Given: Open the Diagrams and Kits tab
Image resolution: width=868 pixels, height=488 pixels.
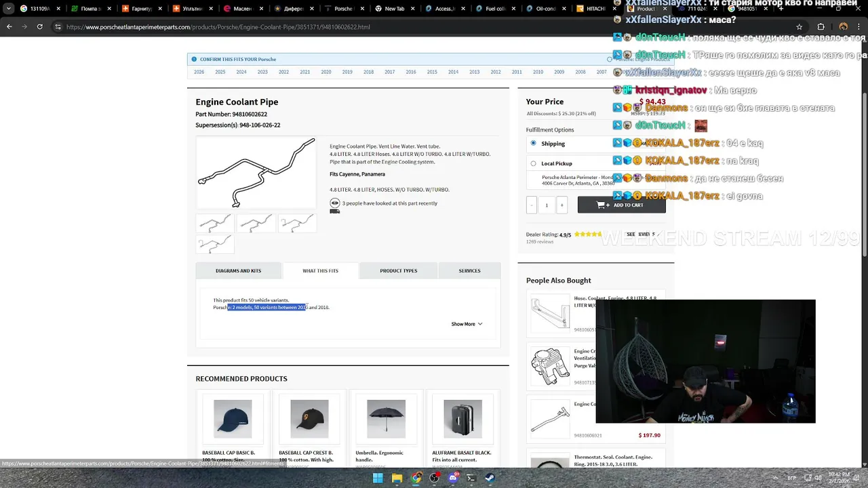Looking at the screenshot, I should pyautogui.click(x=238, y=270).
